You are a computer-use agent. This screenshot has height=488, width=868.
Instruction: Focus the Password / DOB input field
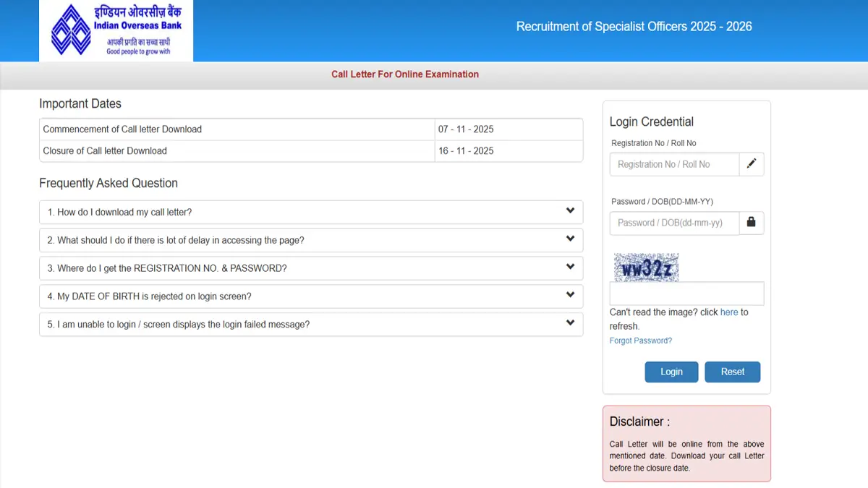pos(674,223)
